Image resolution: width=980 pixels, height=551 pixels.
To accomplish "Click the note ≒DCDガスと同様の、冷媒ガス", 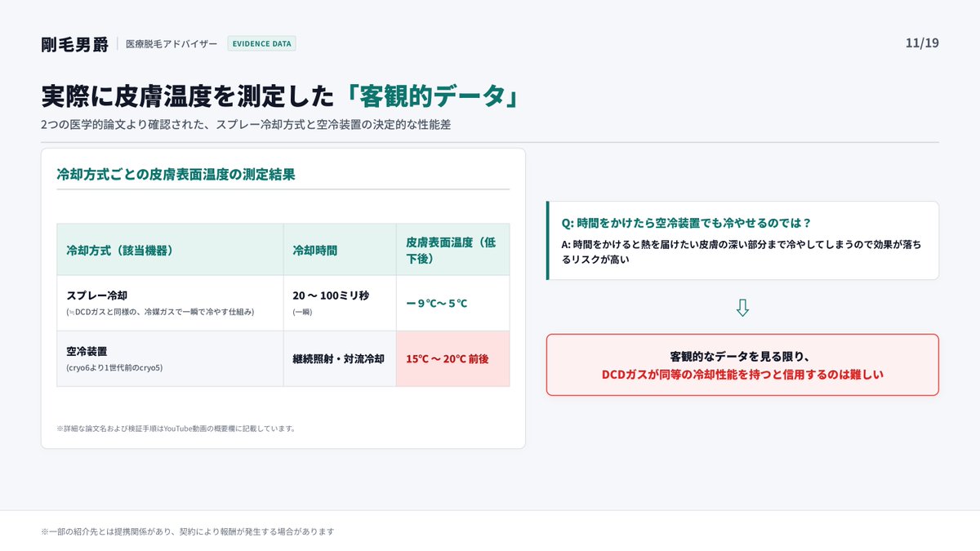I will point(160,312).
